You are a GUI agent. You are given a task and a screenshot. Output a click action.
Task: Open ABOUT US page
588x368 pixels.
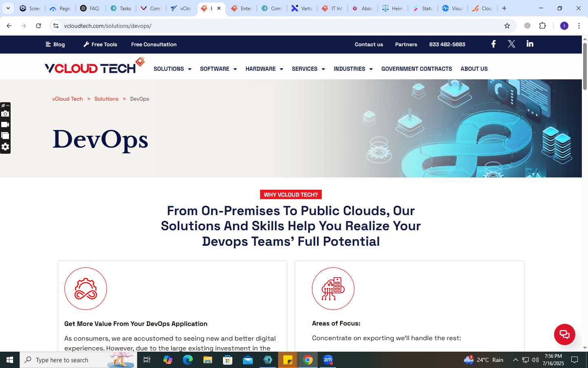click(x=474, y=69)
